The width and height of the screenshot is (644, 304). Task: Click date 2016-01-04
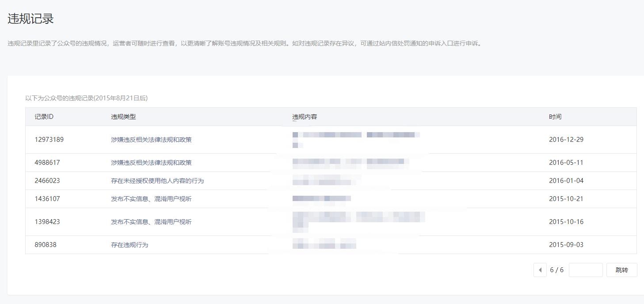point(566,181)
